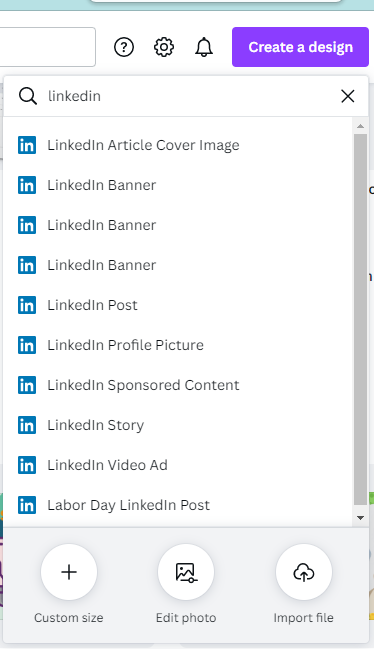Open the help question mark icon

[124, 47]
